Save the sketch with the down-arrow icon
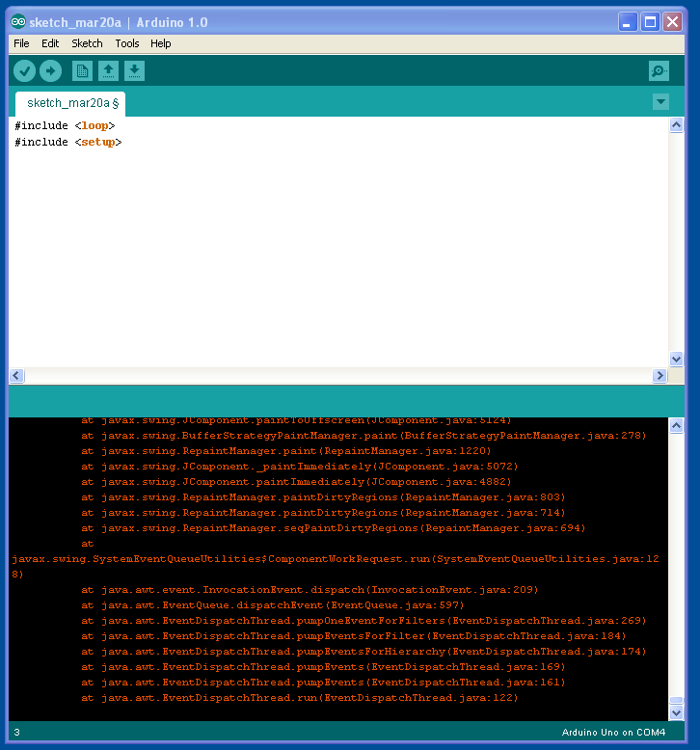This screenshot has width=700, height=750. point(134,70)
